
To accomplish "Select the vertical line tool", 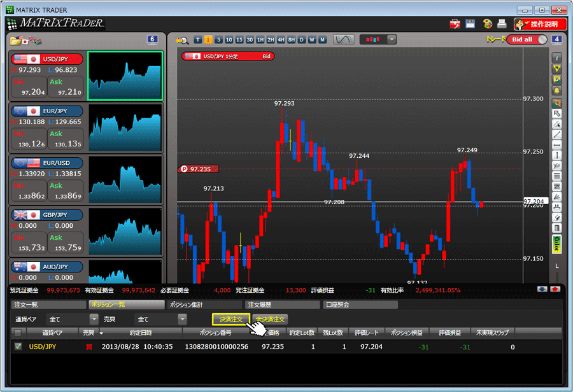I will pyautogui.click(x=556, y=155).
